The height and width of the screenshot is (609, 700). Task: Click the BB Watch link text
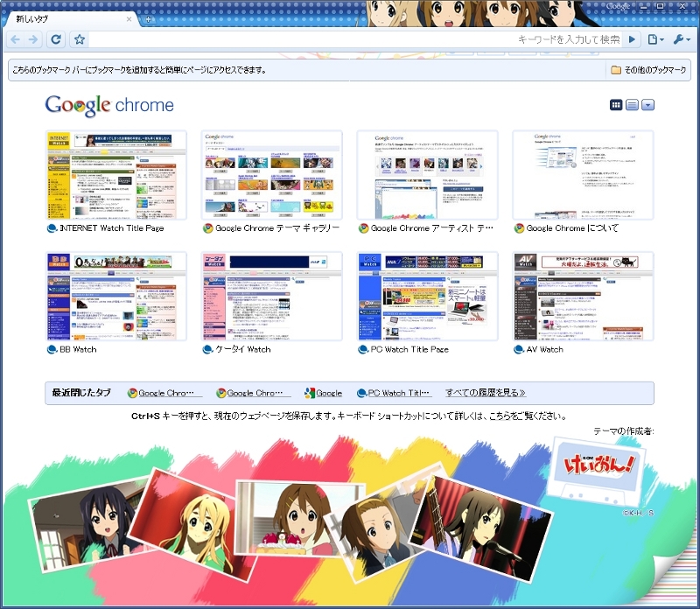click(78, 350)
